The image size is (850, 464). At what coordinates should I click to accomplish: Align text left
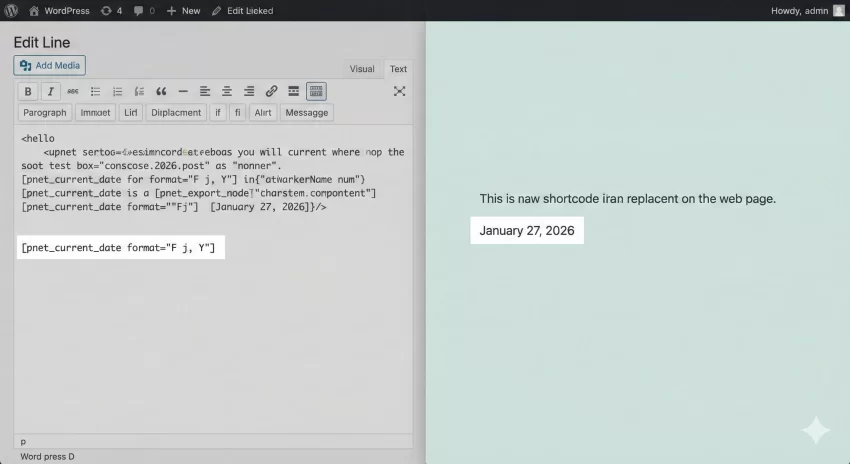click(x=204, y=92)
